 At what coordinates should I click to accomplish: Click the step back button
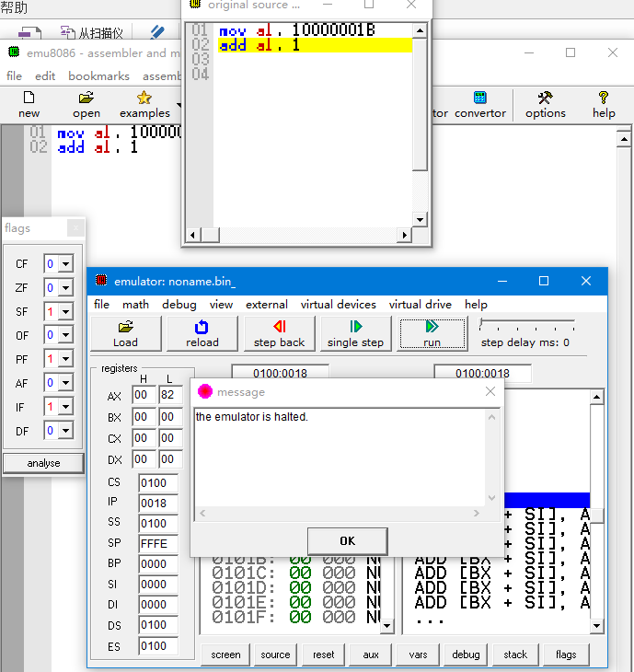click(280, 334)
